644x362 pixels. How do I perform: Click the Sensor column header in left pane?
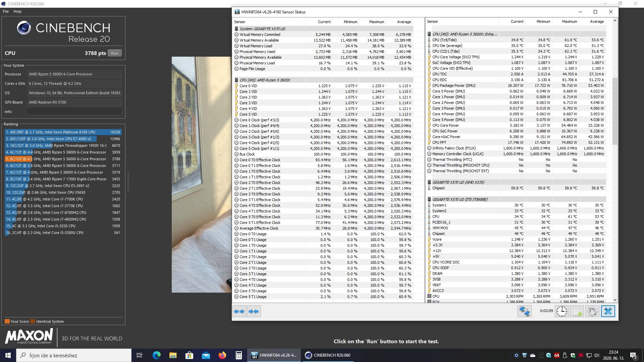(269, 22)
